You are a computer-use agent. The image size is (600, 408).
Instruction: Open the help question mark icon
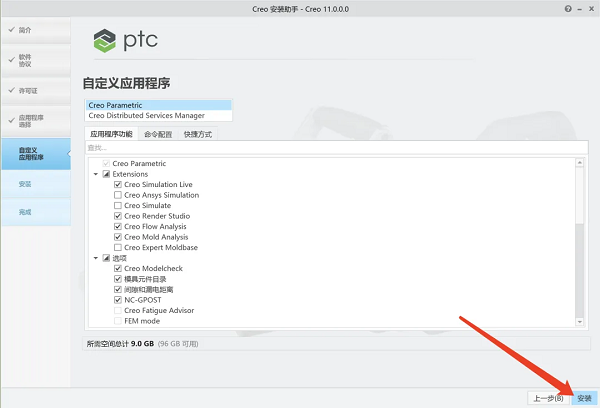(568, 9)
